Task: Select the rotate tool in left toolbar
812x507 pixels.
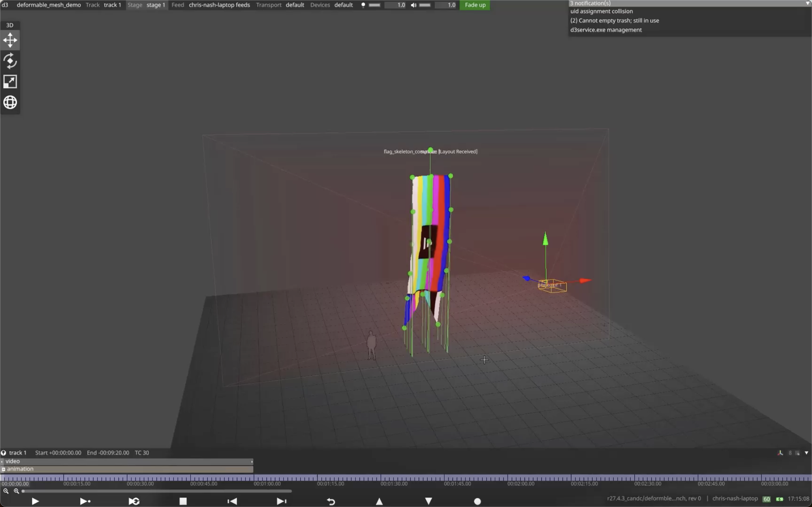Action: coord(10,61)
